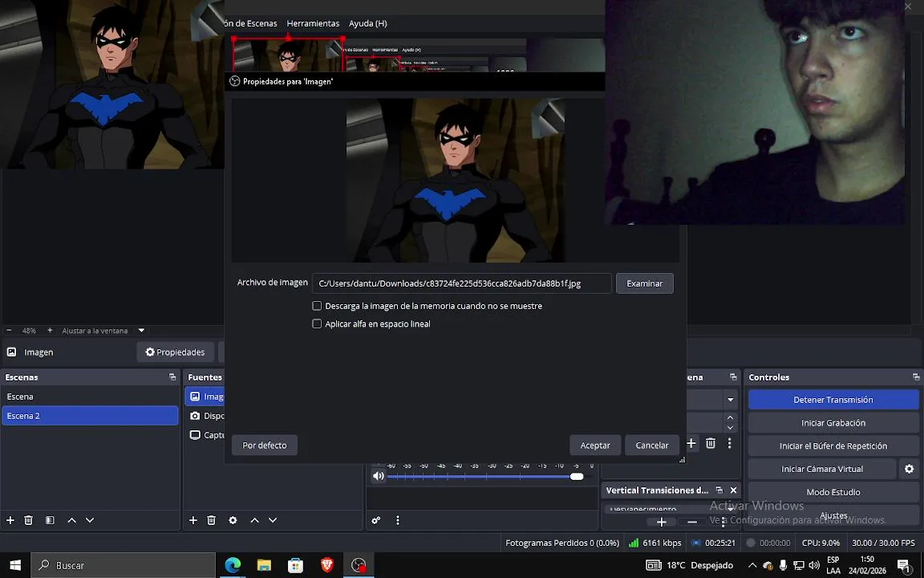
Task: Expand the Desvanecimiento vertical transition dropdown
Action: pos(730,509)
